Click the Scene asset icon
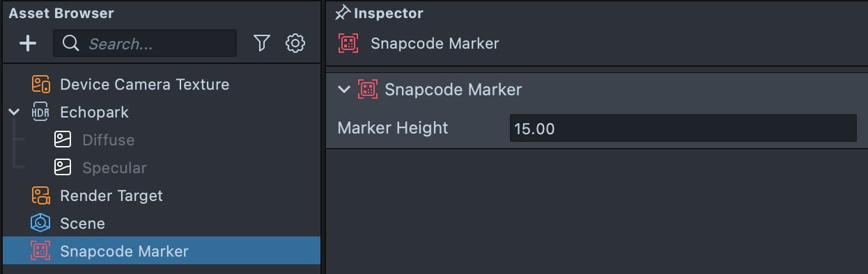This screenshot has width=868, height=274. (x=41, y=224)
